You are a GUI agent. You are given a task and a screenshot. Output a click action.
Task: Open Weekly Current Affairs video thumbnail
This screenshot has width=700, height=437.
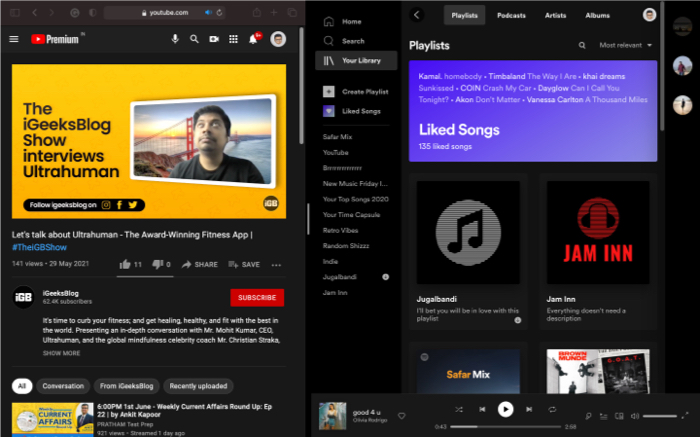click(x=53, y=420)
